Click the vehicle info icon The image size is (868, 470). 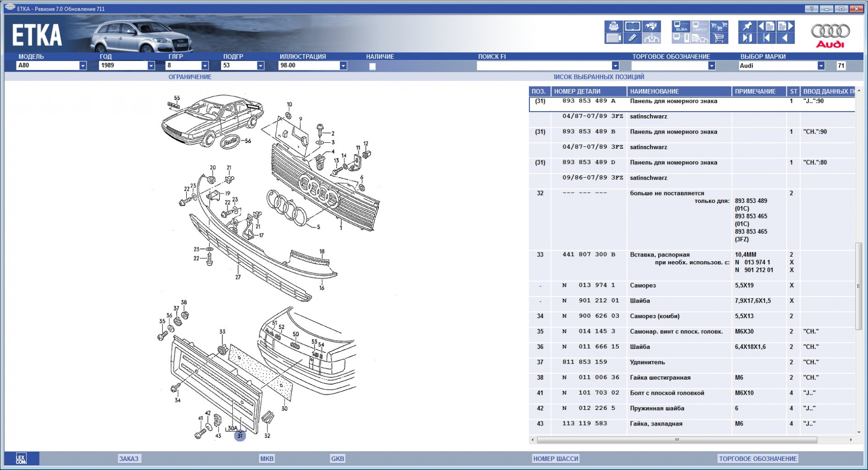651,38
